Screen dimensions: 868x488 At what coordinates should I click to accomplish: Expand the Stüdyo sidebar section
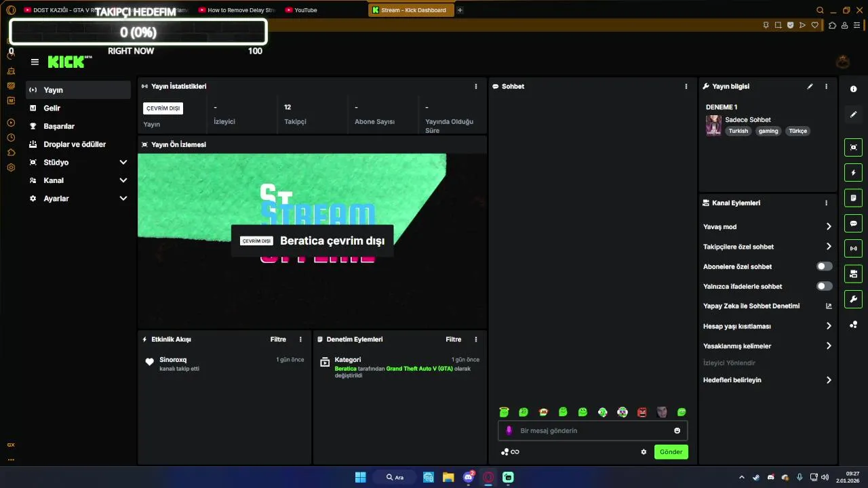78,162
